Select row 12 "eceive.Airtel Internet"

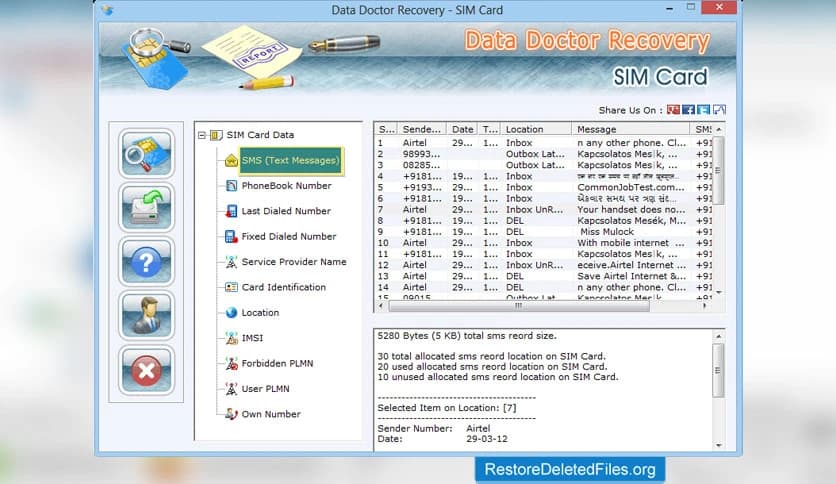(x=544, y=265)
